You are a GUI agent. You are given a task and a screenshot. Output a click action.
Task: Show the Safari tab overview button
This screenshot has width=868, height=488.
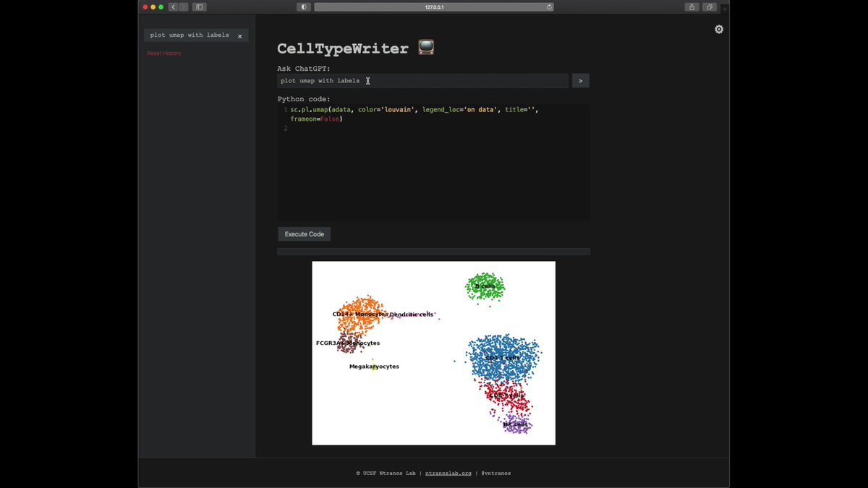[710, 7]
